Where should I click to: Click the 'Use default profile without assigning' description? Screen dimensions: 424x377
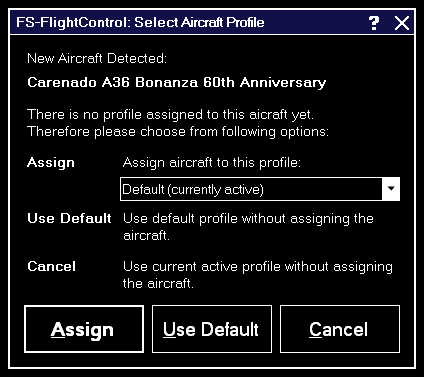click(x=248, y=219)
